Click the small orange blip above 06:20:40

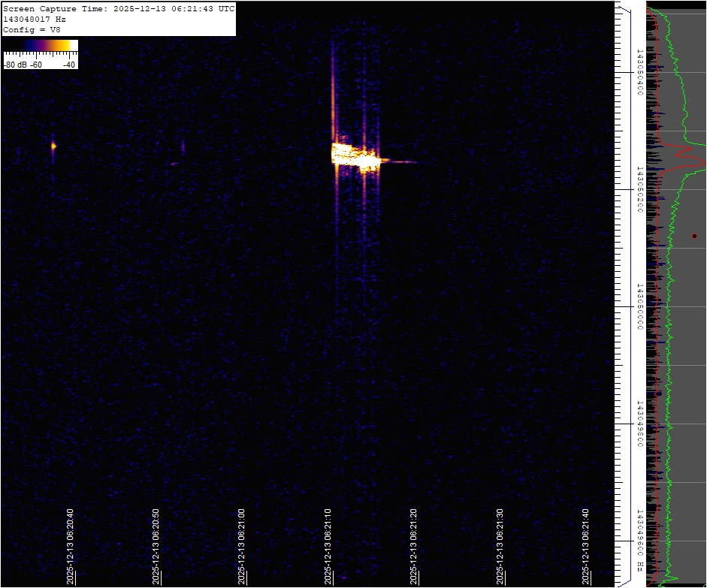pos(53,146)
